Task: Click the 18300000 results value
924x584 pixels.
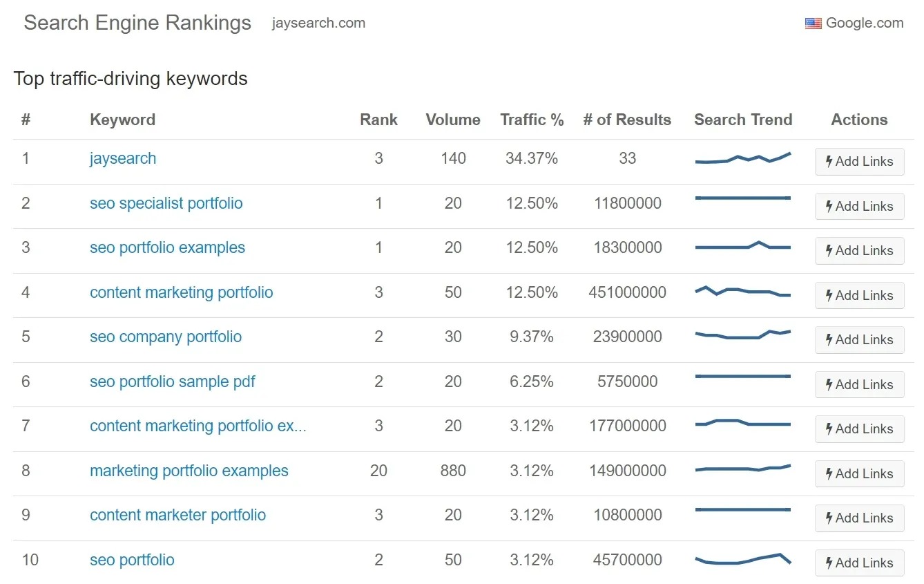Action: tap(627, 247)
